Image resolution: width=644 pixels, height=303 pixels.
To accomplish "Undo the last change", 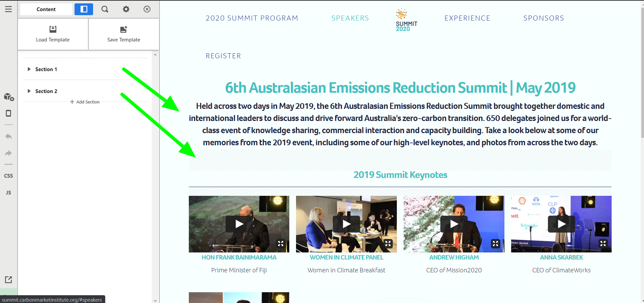I will click(8, 137).
